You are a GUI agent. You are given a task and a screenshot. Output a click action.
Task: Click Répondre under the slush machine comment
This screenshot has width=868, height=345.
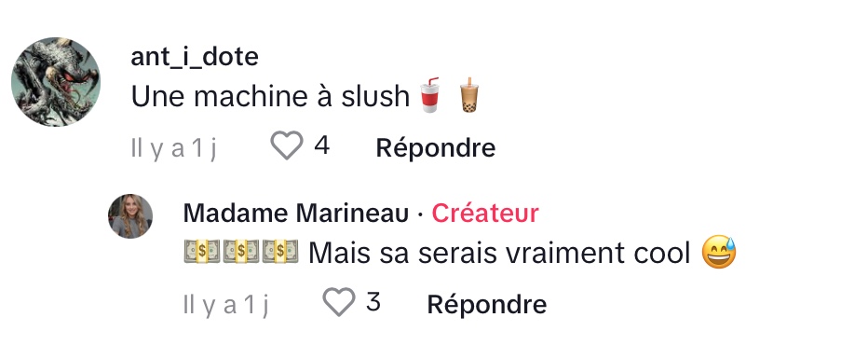(436, 148)
